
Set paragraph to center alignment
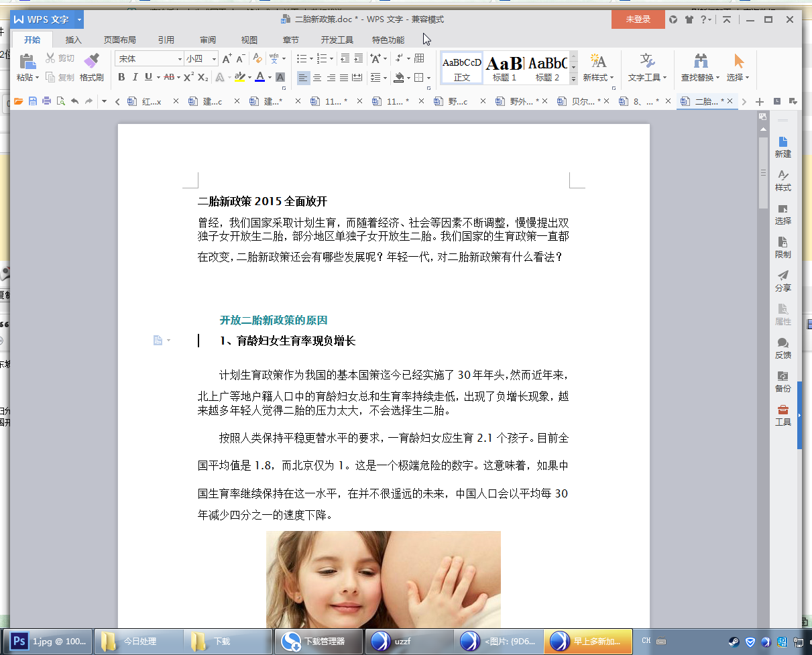[317, 78]
